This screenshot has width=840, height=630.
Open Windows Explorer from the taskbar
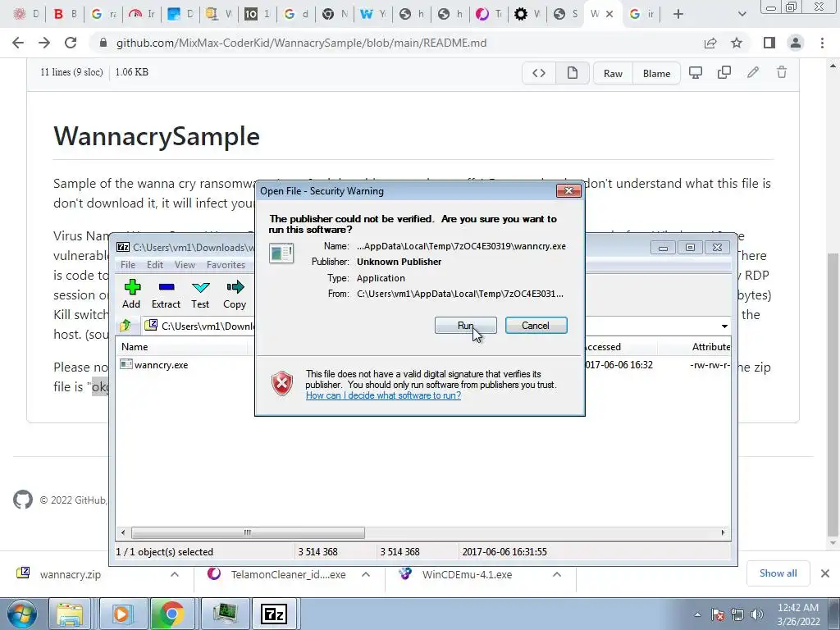[71, 614]
